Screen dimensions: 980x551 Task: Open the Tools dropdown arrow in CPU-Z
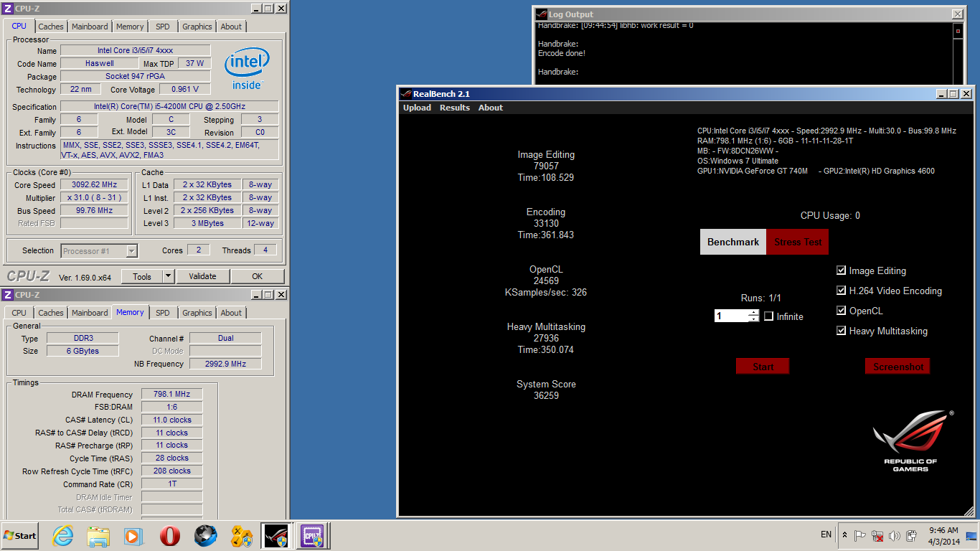(168, 276)
